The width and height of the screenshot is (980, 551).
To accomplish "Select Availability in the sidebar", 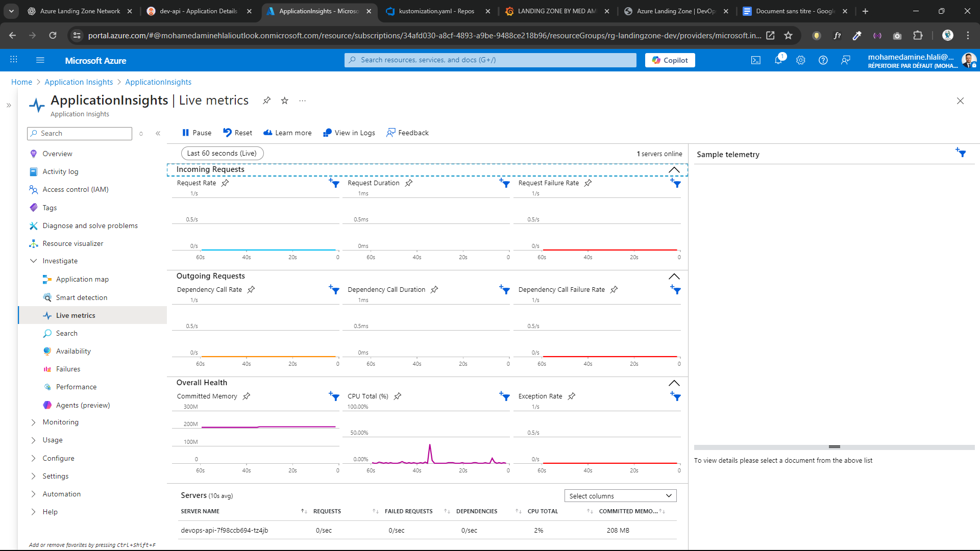I will 73,351.
